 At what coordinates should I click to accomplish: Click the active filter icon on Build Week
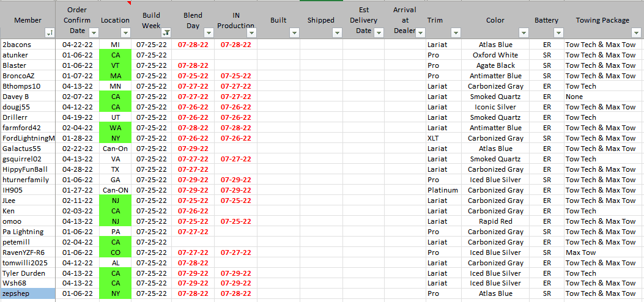(166, 32)
